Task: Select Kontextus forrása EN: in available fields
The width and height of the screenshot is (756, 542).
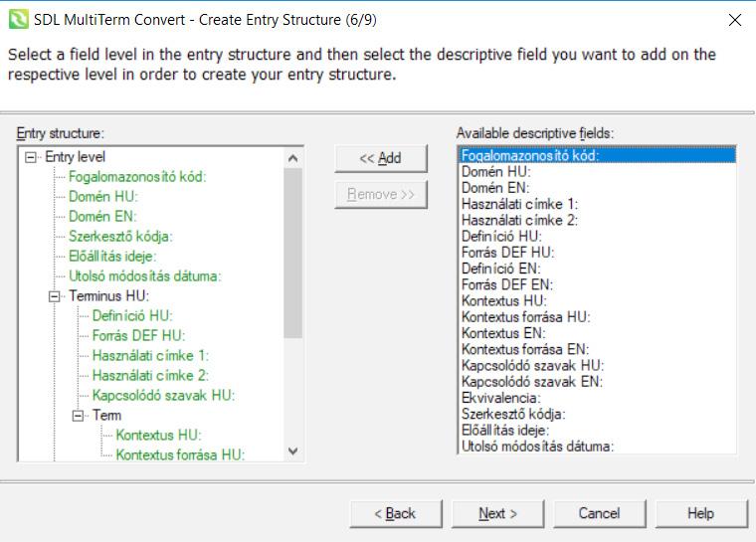Action: click(597, 349)
